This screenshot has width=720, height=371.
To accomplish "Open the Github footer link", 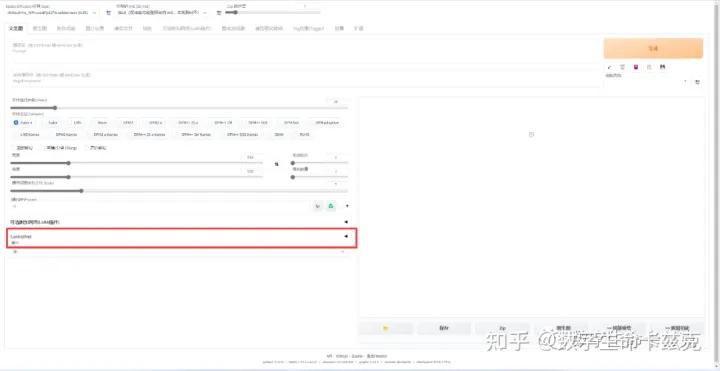I will (341, 356).
